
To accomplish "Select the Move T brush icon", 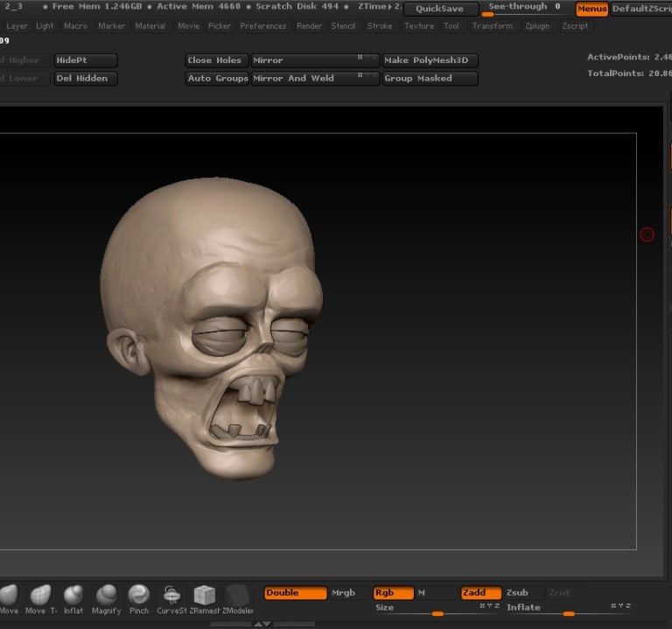I will [x=41, y=595].
